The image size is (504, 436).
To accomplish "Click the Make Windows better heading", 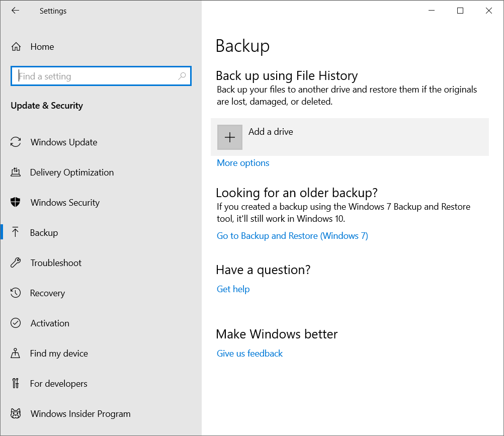I will [277, 334].
